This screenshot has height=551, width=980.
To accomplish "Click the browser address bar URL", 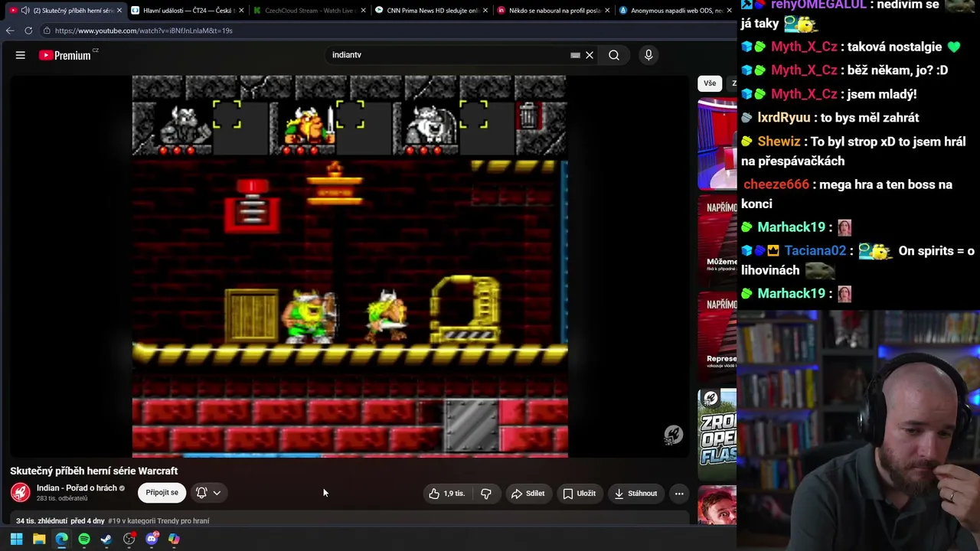I will [x=144, y=31].
